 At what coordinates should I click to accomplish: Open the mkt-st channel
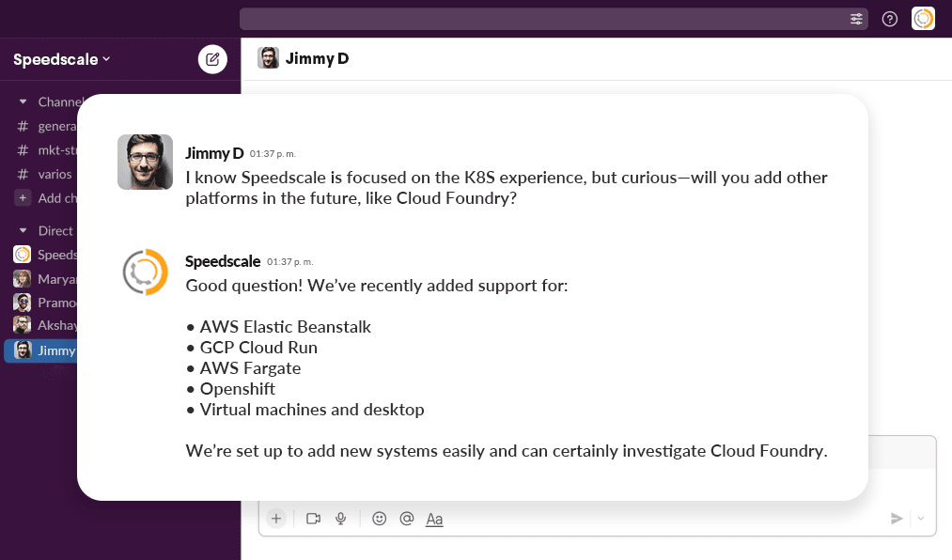click(x=47, y=149)
